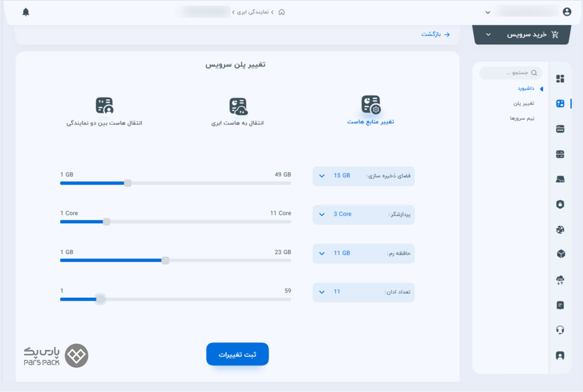
Task: Click the notification bell icon
Action: click(x=26, y=12)
